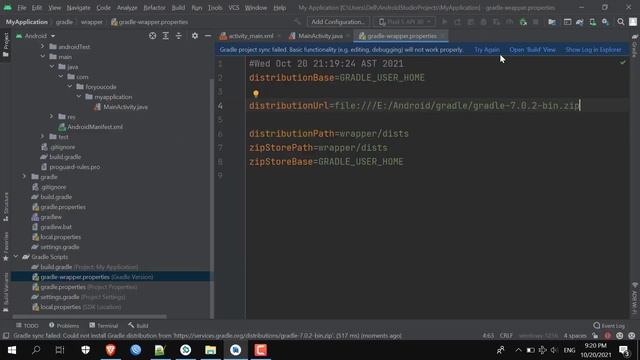Open the Event Log in status bar
The image size is (640, 360).
click(609, 326)
